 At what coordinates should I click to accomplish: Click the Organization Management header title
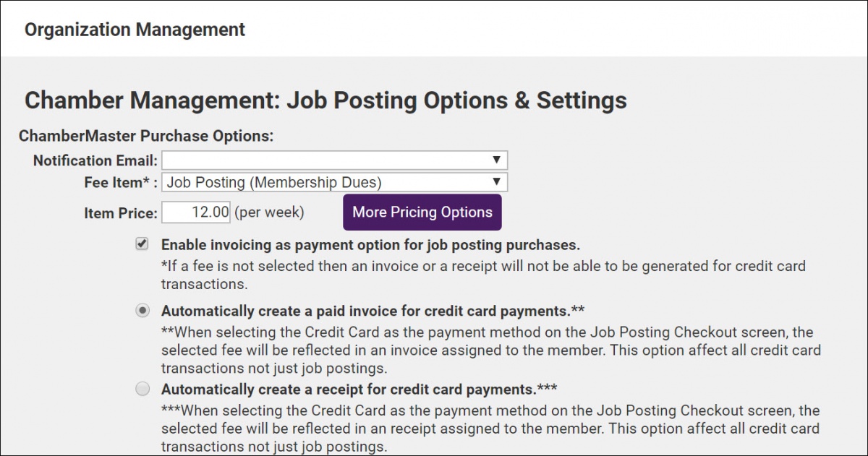click(135, 30)
